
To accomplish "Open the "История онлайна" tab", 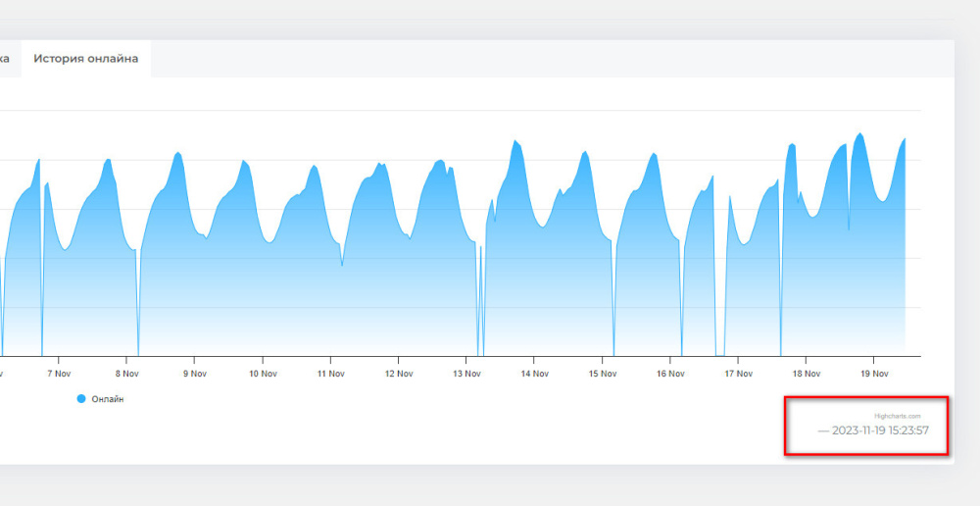I will (85, 59).
